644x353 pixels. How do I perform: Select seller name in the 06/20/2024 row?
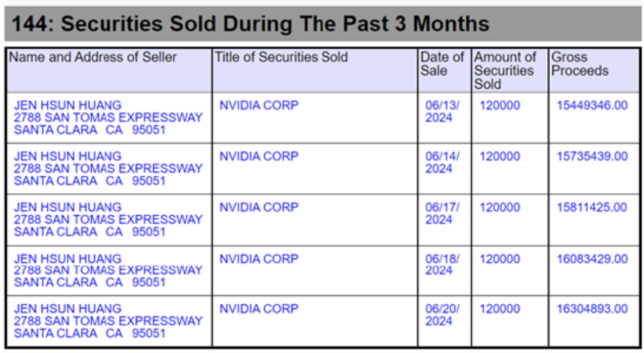67,309
